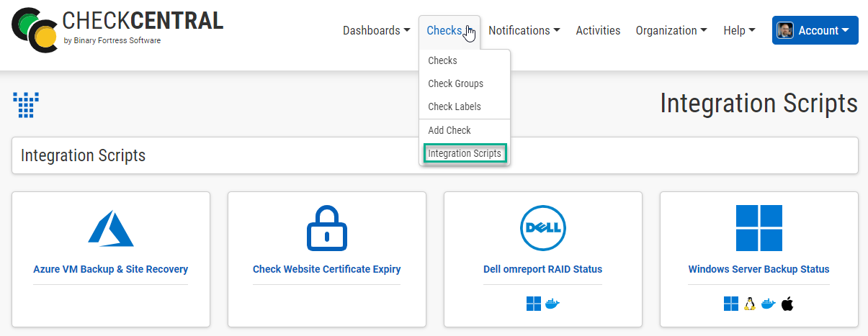The height and width of the screenshot is (336, 868).
Task: Open the Help dropdown
Action: pyautogui.click(x=739, y=30)
